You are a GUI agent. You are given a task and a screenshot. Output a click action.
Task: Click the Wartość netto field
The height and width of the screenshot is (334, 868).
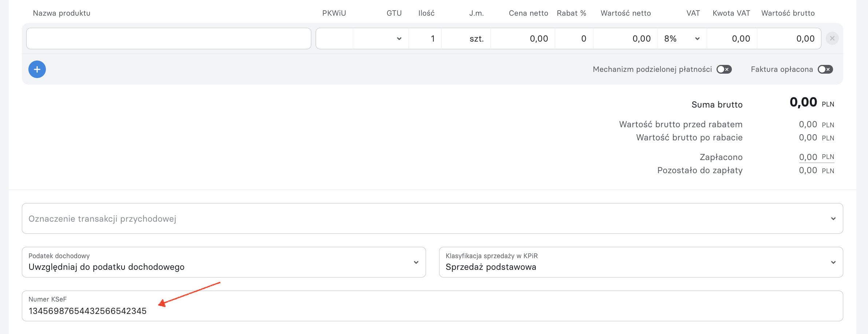626,39
